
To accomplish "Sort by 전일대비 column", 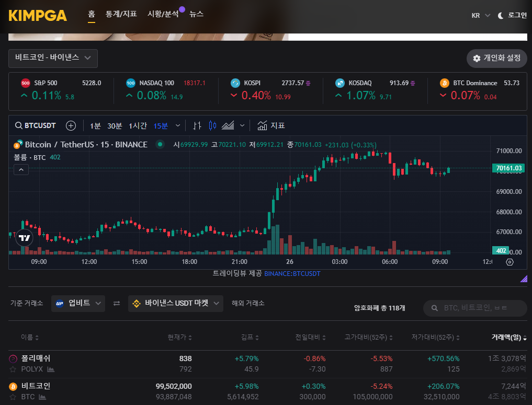I will click(310, 337).
